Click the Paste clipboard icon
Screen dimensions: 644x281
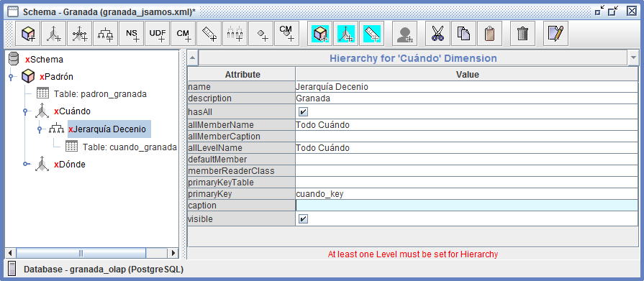[489, 34]
